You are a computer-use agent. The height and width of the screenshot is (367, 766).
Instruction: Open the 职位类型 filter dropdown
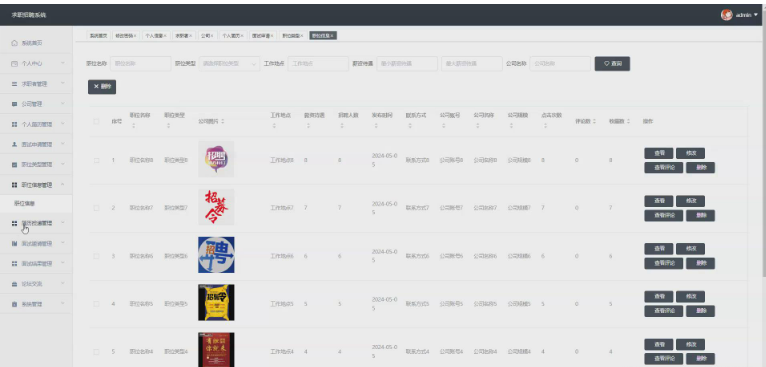[229, 64]
